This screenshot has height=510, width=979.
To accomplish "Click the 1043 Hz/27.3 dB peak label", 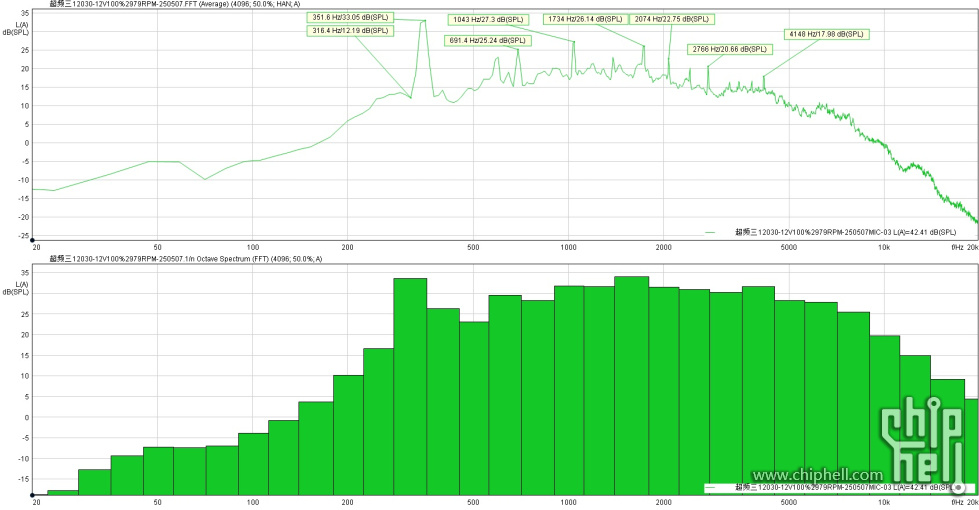I will pos(488,20).
